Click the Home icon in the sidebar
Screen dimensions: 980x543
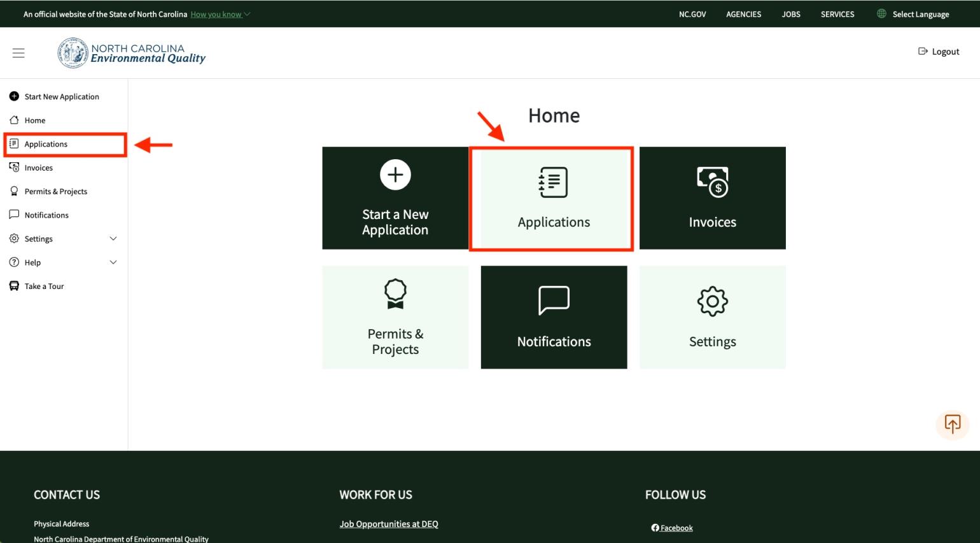click(x=14, y=120)
